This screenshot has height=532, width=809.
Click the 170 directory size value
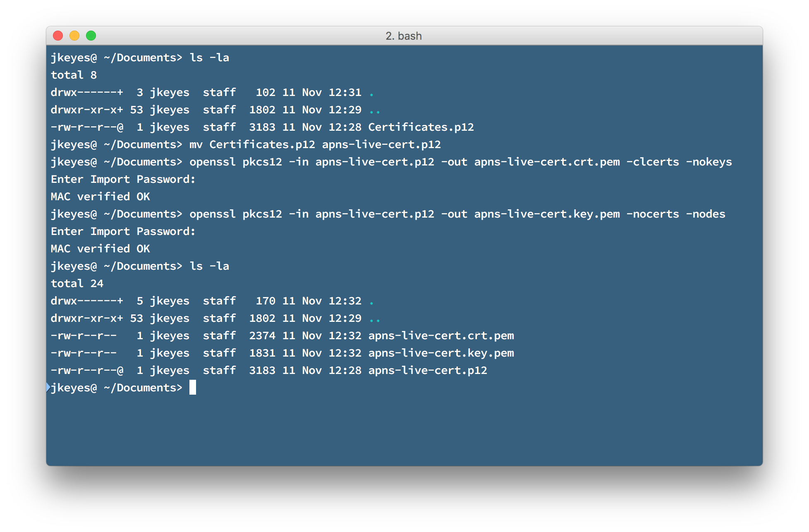click(x=266, y=301)
